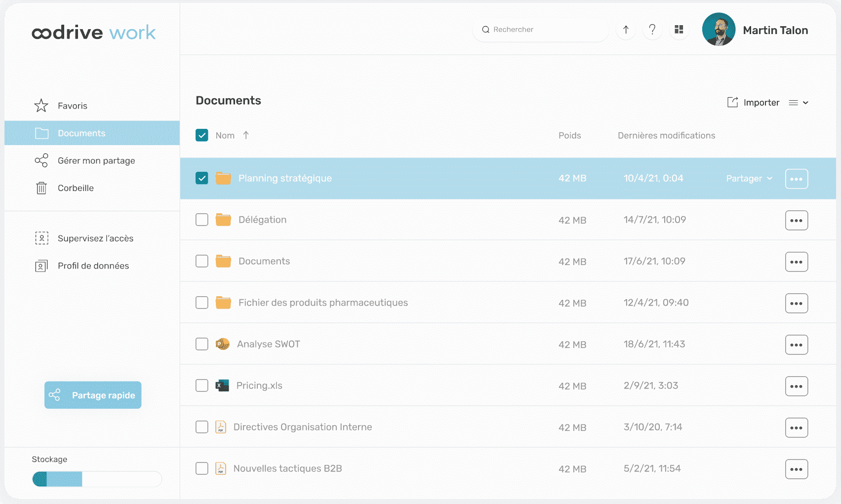Open more options for Nouvelles tactiques B2B

[797, 469]
